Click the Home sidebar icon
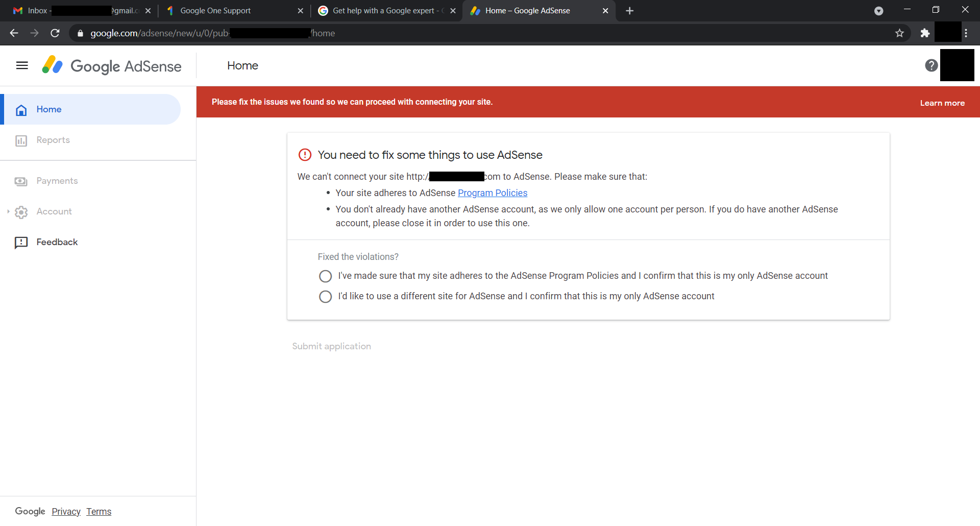This screenshot has height=526, width=980. point(21,110)
